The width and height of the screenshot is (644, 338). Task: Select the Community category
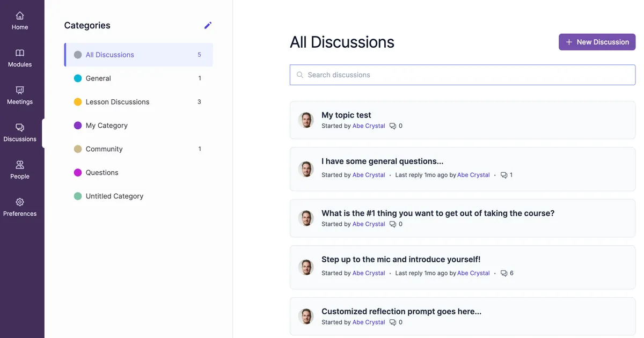(104, 149)
